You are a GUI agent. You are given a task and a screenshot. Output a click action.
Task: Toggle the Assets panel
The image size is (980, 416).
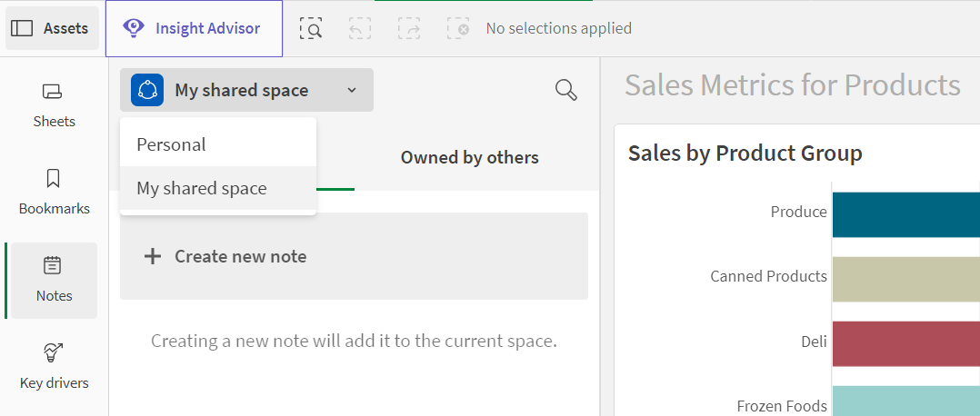click(x=51, y=28)
